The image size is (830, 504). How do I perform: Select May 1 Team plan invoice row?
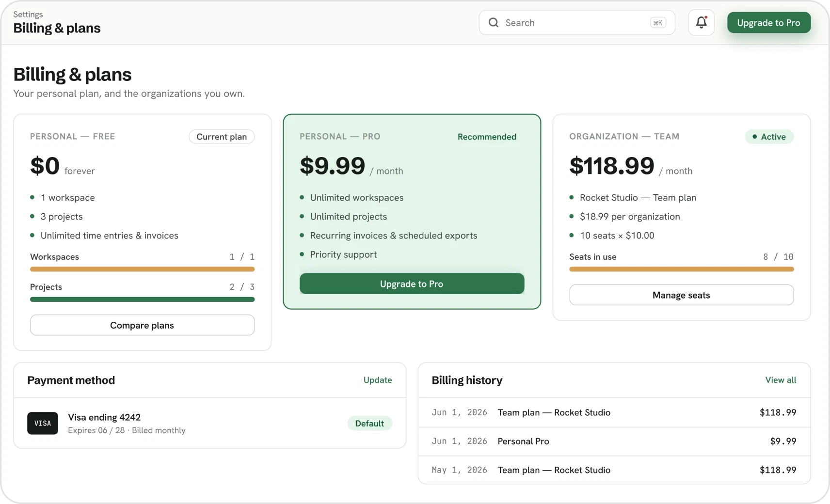coord(614,470)
